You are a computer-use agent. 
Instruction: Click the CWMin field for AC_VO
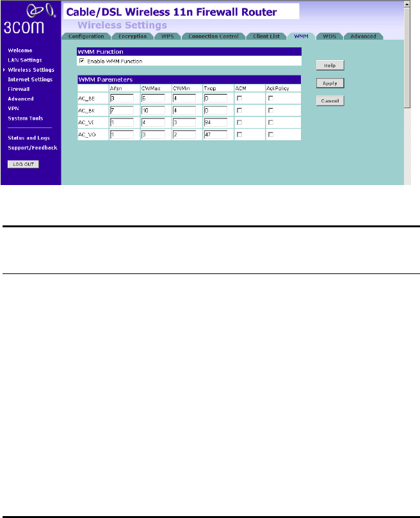click(x=184, y=134)
